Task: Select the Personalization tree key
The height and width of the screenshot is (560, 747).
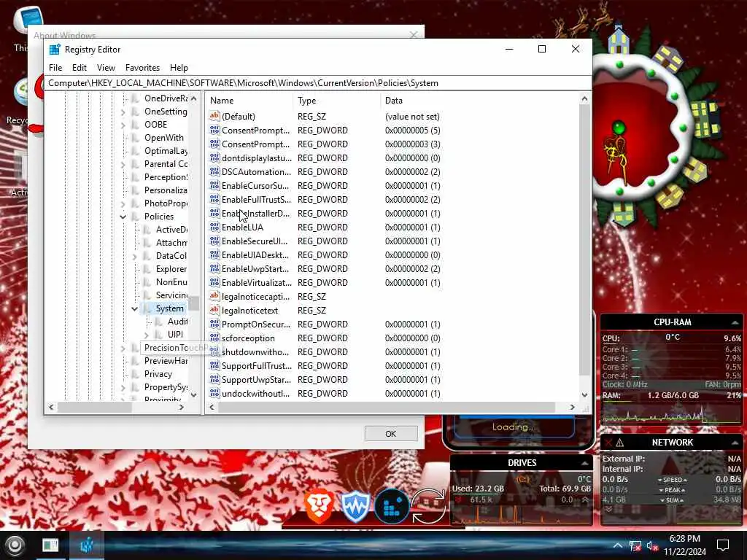Action: pos(166,190)
